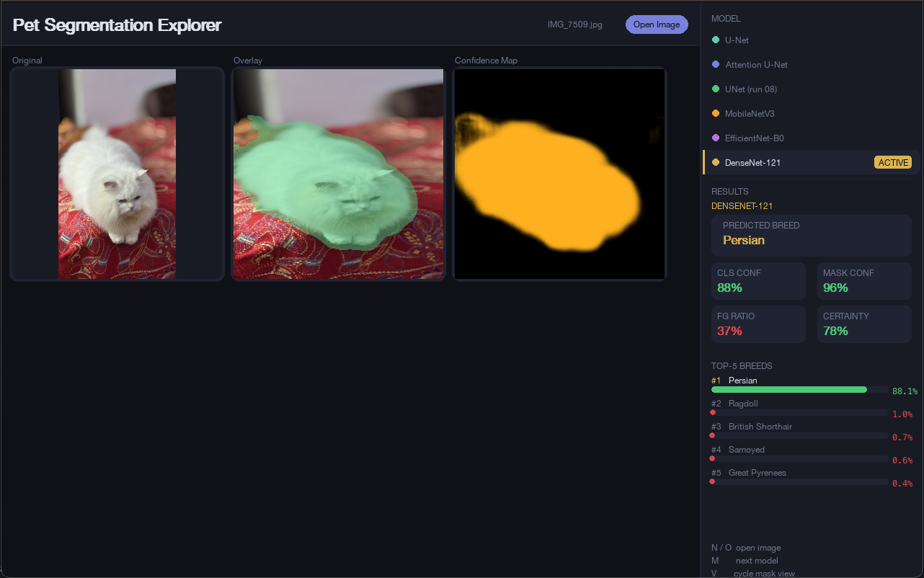924x578 pixels.
Task: Click the red marker on Samoyed bar
Action: click(712, 459)
